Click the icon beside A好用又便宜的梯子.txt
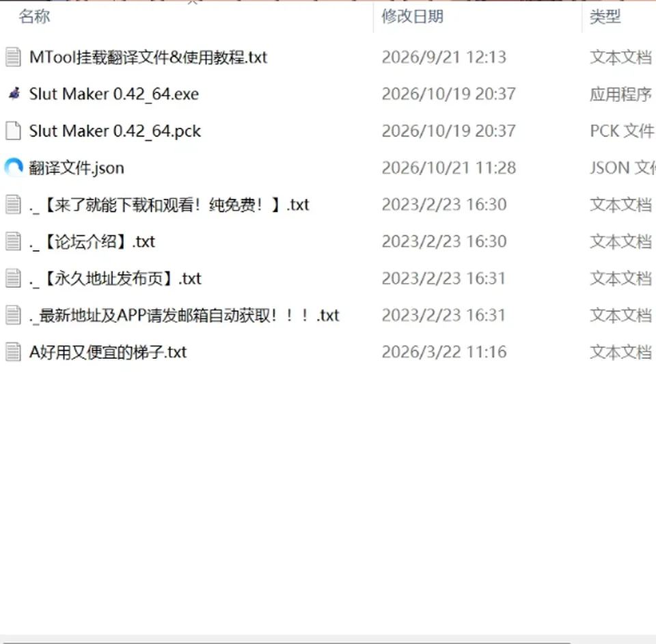656x644 pixels. (x=13, y=352)
